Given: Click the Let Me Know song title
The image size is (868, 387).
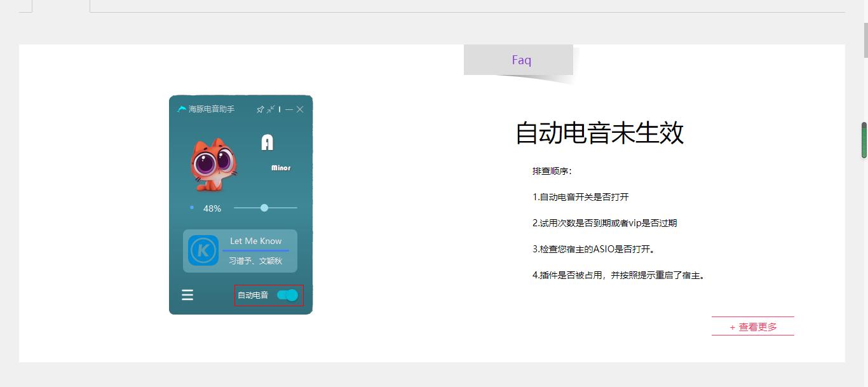Looking at the screenshot, I should tap(255, 241).
